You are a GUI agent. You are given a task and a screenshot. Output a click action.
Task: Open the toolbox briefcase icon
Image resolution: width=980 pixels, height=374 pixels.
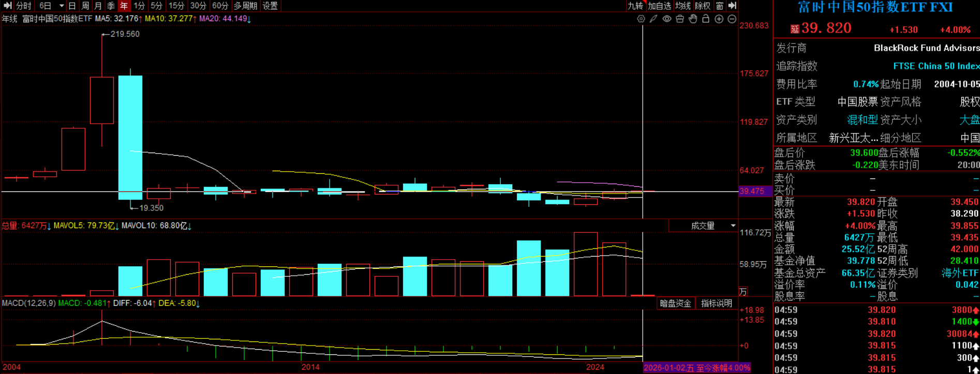[x=680, y=19]
